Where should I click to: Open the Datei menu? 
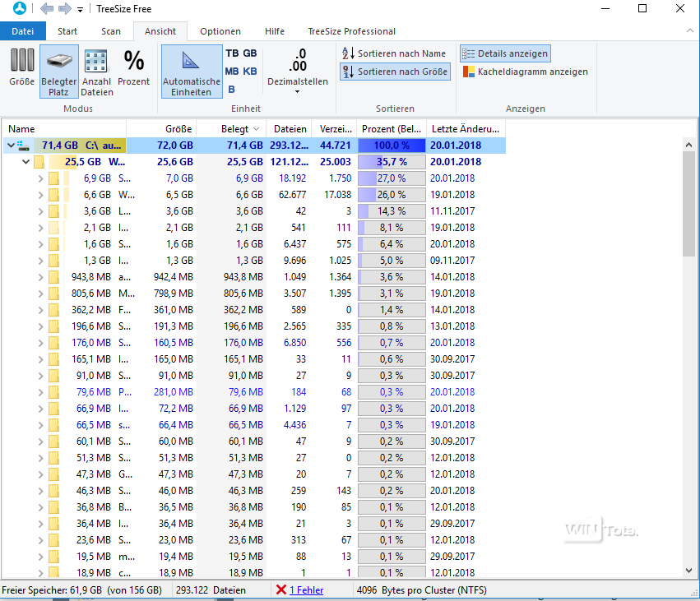pos(22,31)
